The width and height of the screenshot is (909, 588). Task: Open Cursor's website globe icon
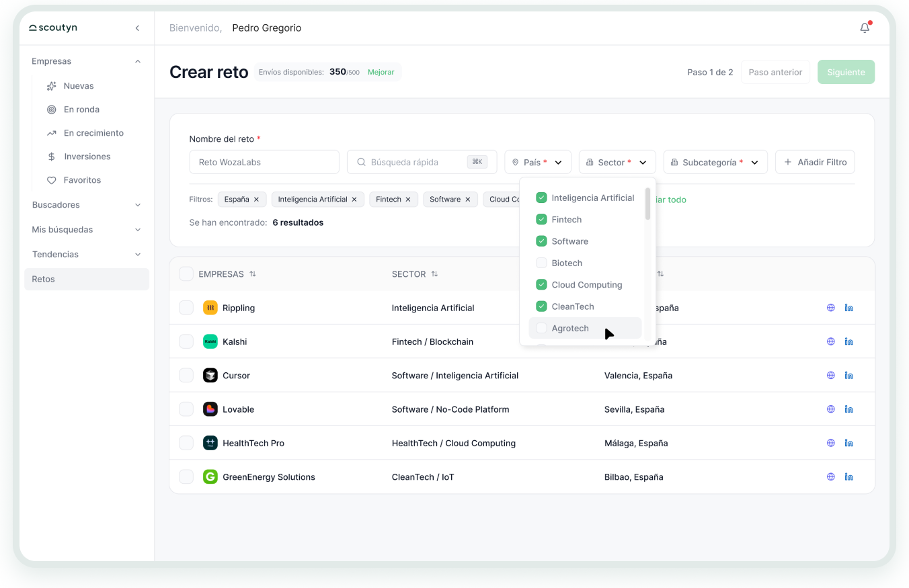[830, 375]
